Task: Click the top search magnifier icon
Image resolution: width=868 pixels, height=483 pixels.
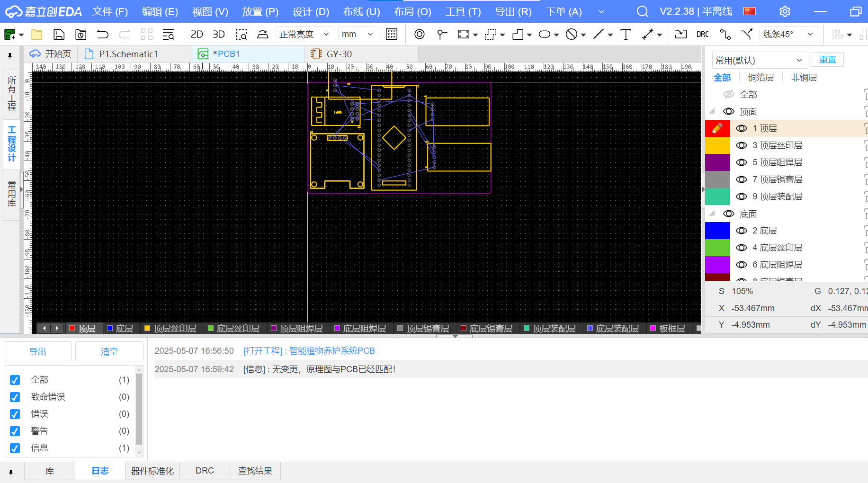Action: [642, 11]
